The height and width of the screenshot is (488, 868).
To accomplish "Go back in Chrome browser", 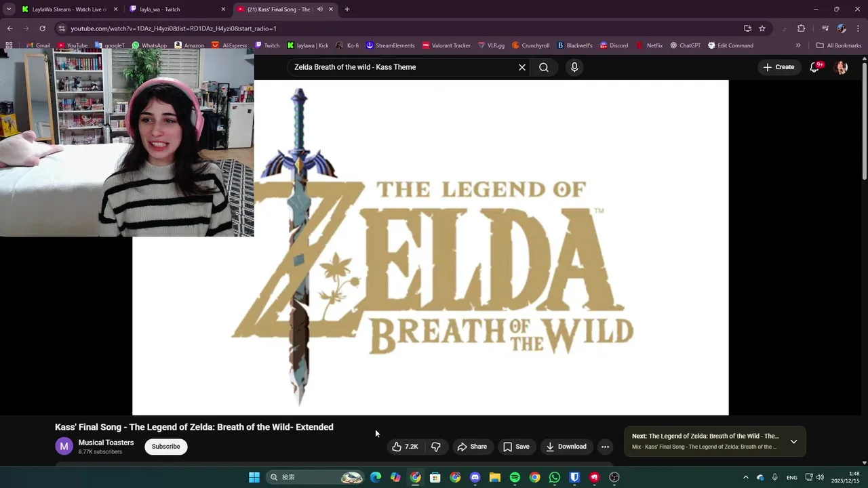I will (9, 28).
